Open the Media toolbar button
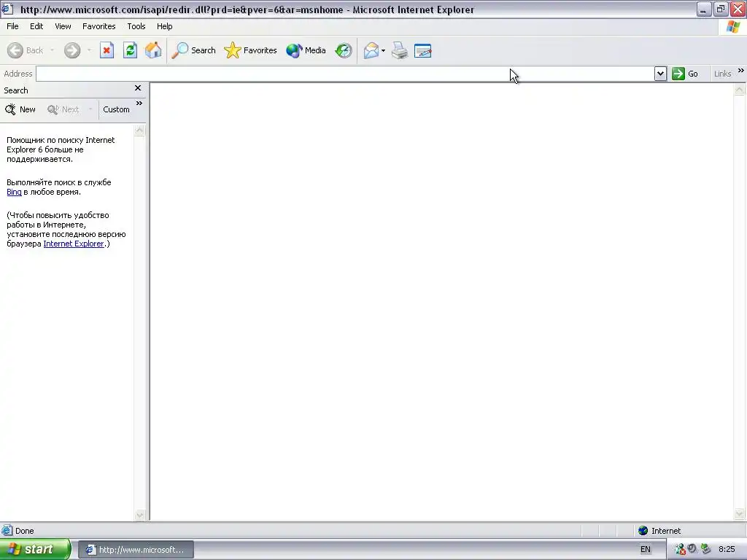Image resolution: width=747 pixels, height=560 pixels. [x=306, y=50]
